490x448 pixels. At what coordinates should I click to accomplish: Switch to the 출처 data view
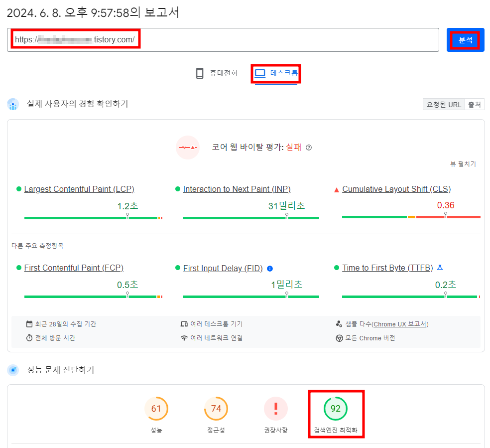(x=474, y=104)
